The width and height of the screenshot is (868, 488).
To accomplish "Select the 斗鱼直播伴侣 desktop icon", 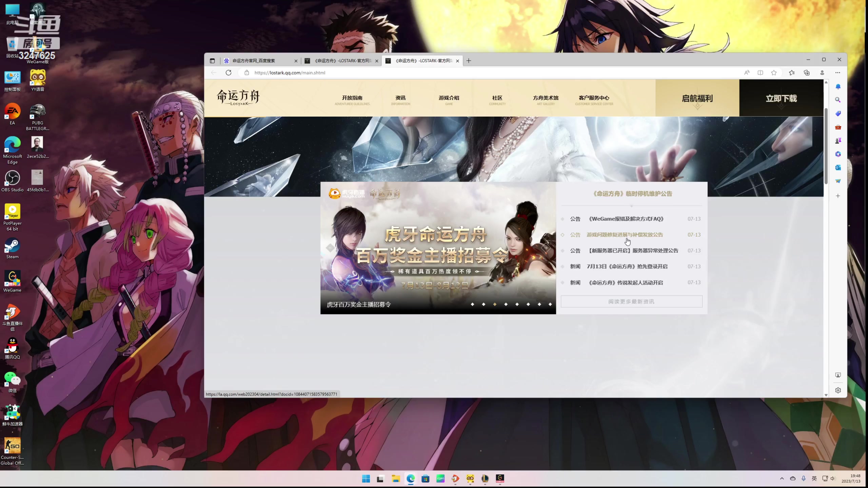I will tap(12, 318).
